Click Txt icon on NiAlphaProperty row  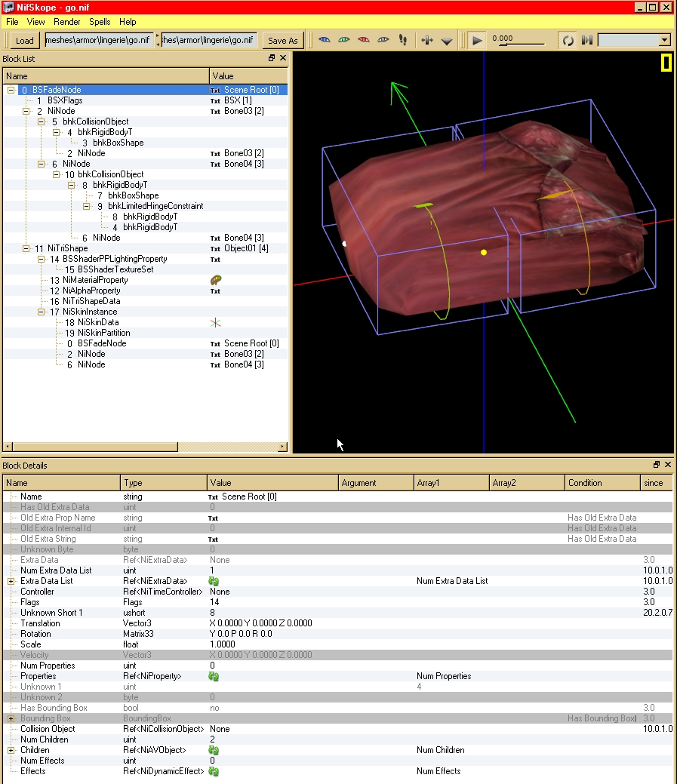tap(215, 291)
